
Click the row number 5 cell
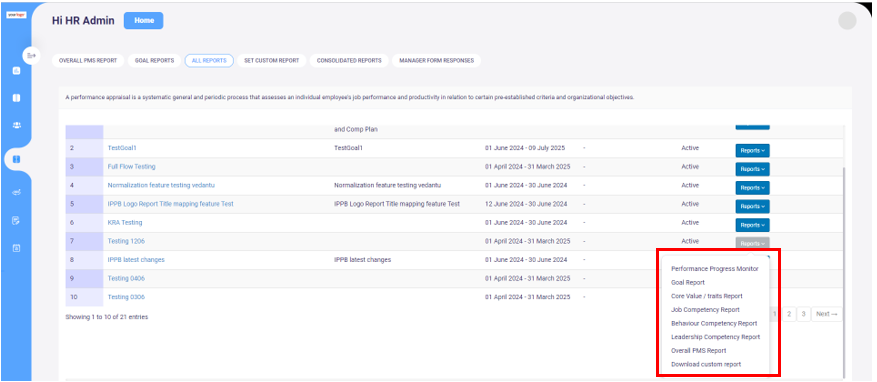point(84,204)
